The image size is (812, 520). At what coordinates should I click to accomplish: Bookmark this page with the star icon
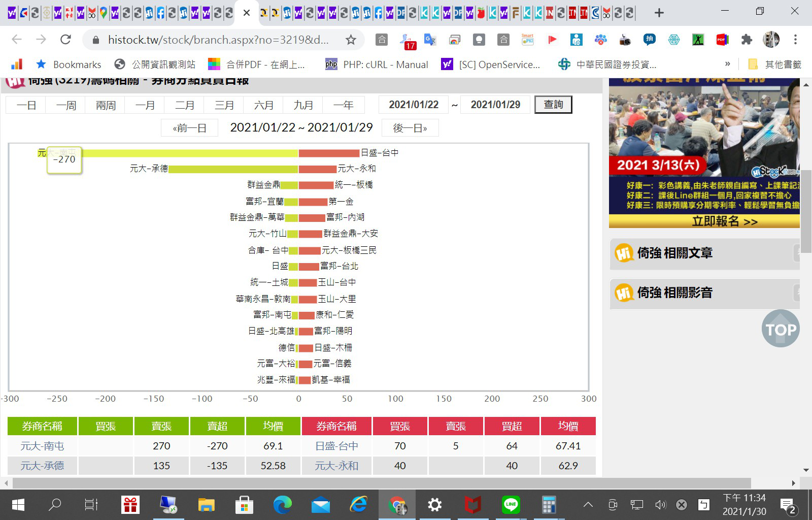(350, 40)
